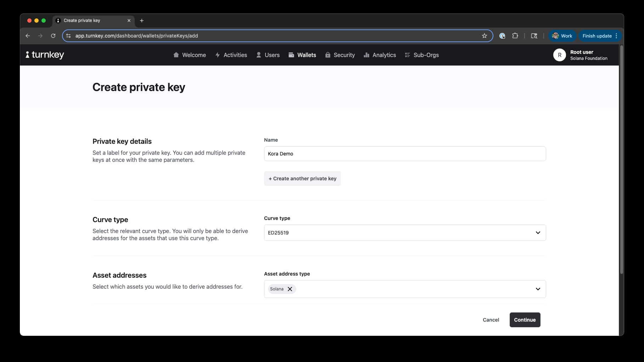The height and width of the screenshot is (362, 644).
Task: View site information icon in address bar
Action: click(68, 36)
